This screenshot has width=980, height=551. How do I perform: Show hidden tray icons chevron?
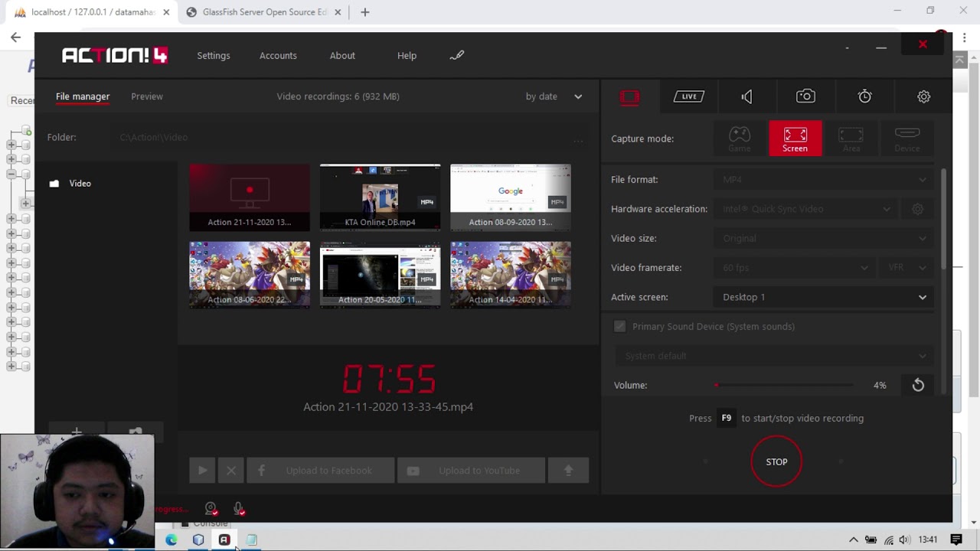pos(853,540)
